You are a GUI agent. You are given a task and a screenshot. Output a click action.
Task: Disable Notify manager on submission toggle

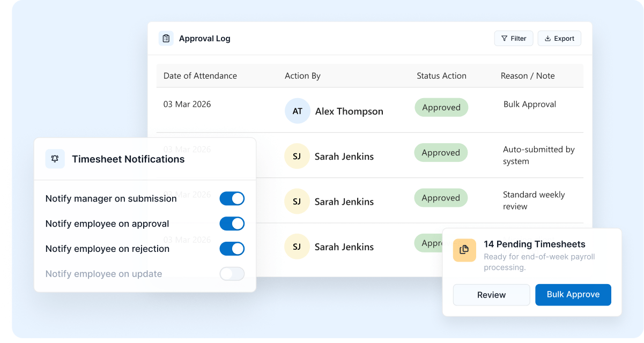click(232, 199)
